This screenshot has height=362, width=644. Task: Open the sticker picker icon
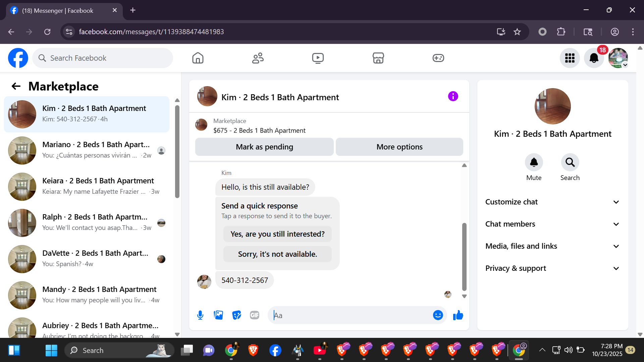click(x=236, y=315)
